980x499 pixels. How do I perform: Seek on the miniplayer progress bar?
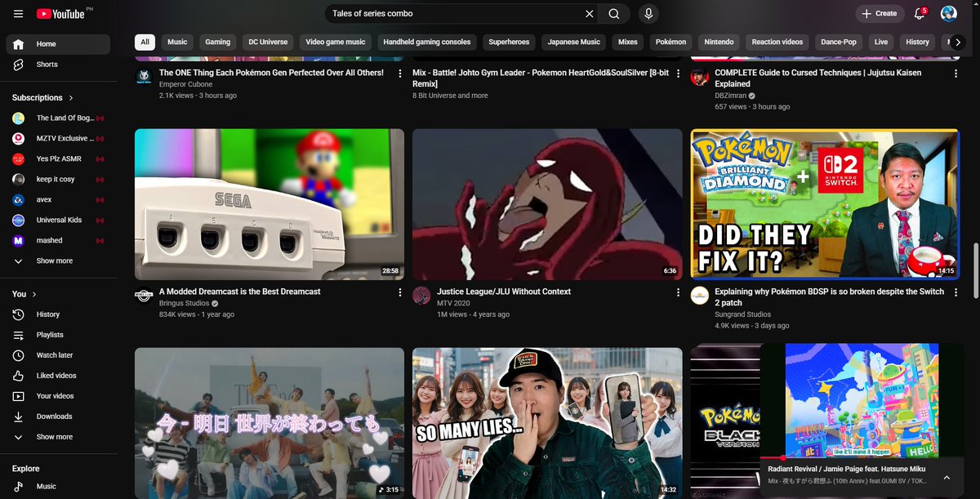[862, 457]
